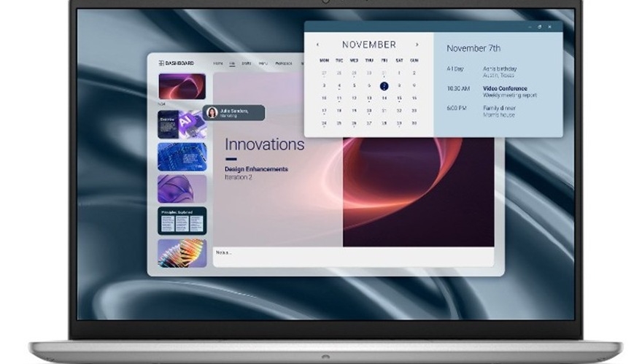Click the Dashboard logo icon
The width and height of the screenshot is (642, 364).
[161, 63]
